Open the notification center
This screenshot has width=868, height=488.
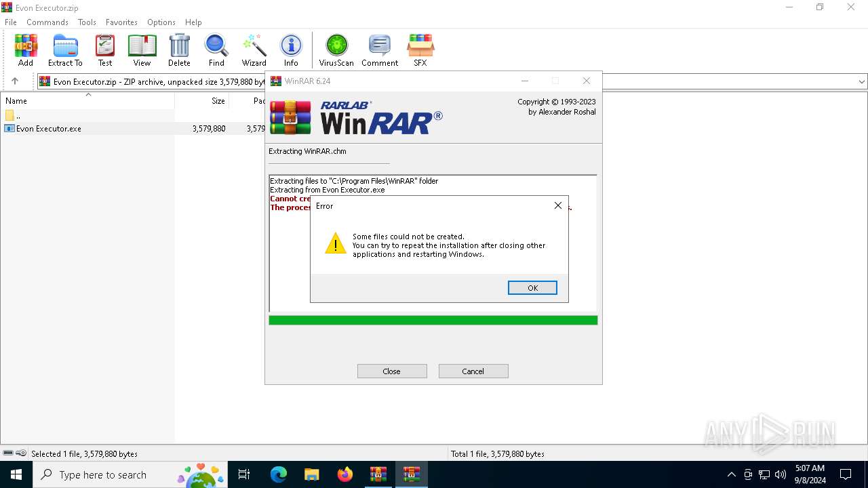(x=846, y=474)
